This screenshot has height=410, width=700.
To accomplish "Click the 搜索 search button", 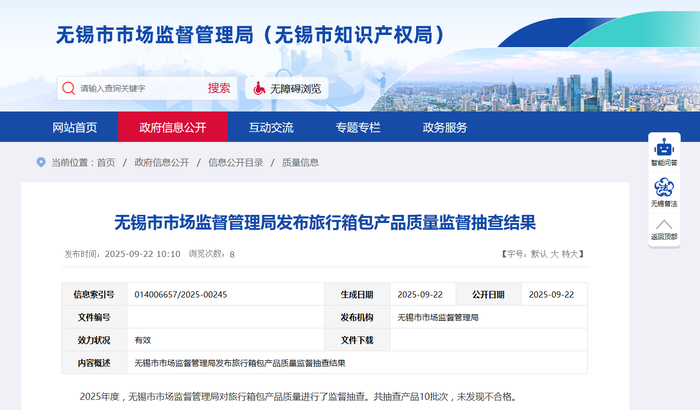I will click(219, 88).
